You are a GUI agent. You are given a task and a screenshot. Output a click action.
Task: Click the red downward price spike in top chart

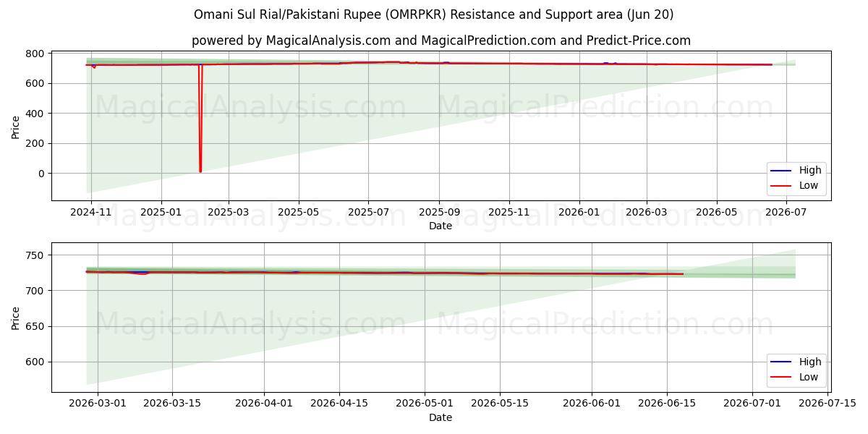(200, 119)
